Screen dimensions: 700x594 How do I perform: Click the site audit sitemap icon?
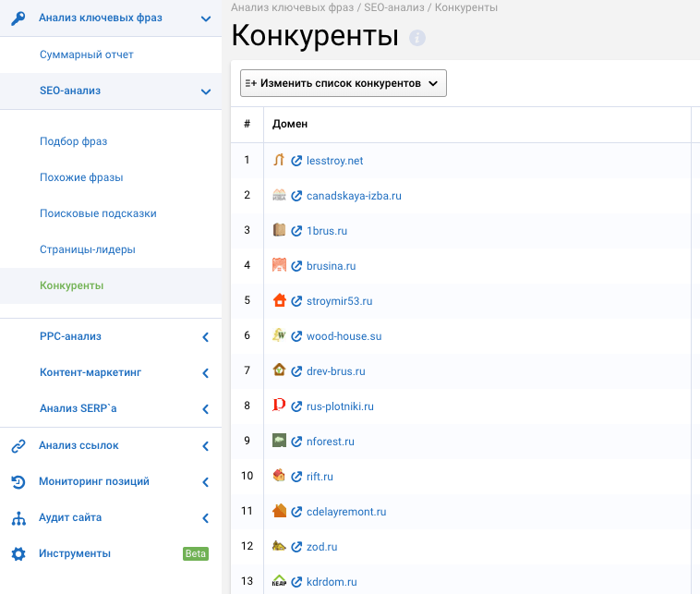point(18,518)
